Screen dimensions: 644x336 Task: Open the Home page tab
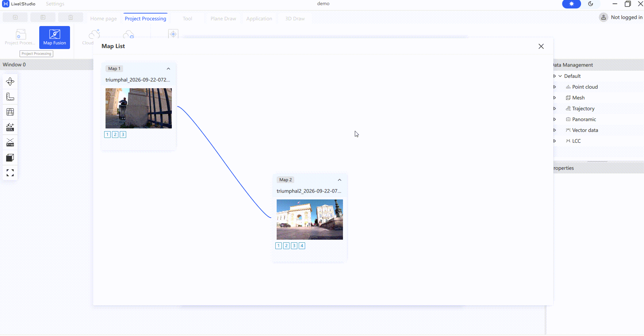pos(103,19)
